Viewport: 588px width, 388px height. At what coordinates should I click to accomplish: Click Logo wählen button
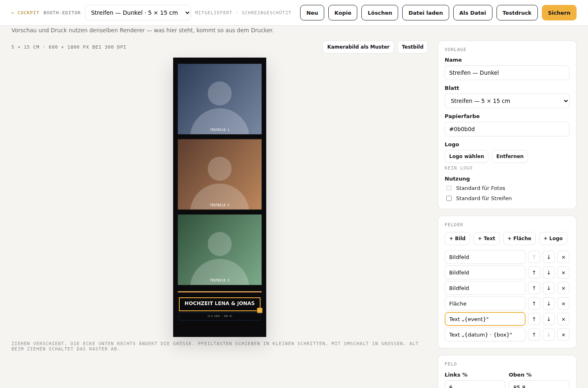(466, 156)
